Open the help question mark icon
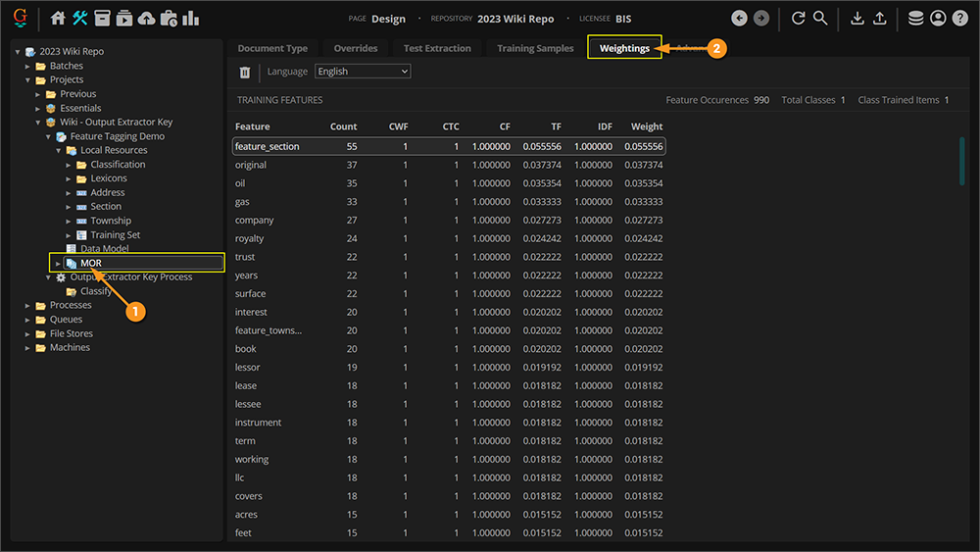The width and height of the screenshot is (980, 552). (x=959, y=19)
